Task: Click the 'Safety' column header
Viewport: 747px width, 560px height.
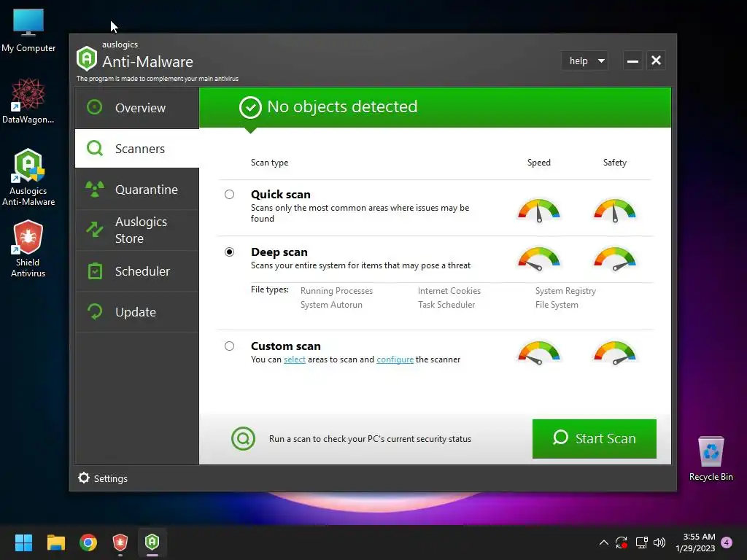Action: [614, 163]
